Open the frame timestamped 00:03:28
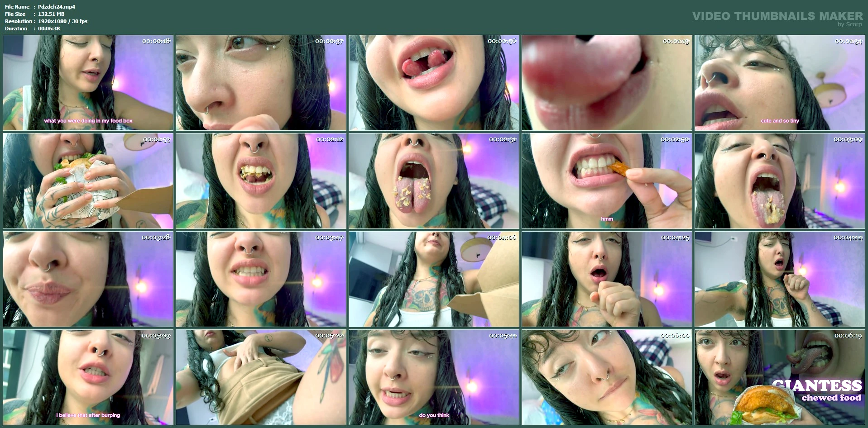The height and width of the screenshot is (428, 868). [88, 279]
